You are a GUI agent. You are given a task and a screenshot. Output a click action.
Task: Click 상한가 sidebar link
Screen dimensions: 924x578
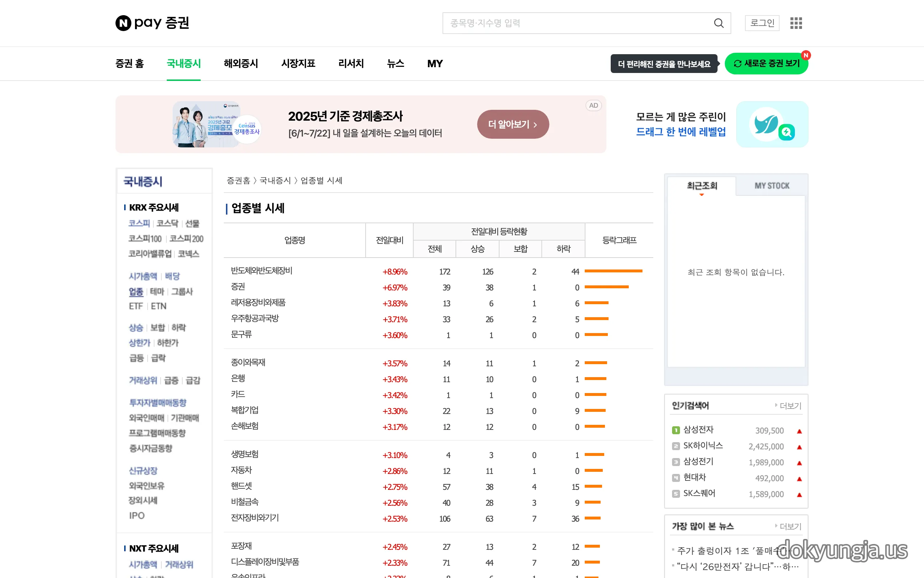click(x=139, y=343)
